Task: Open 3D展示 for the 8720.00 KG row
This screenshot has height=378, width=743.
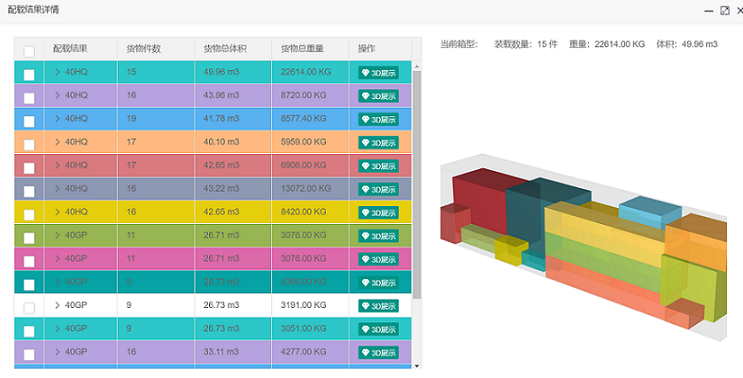Action: [x=378, y=96]
